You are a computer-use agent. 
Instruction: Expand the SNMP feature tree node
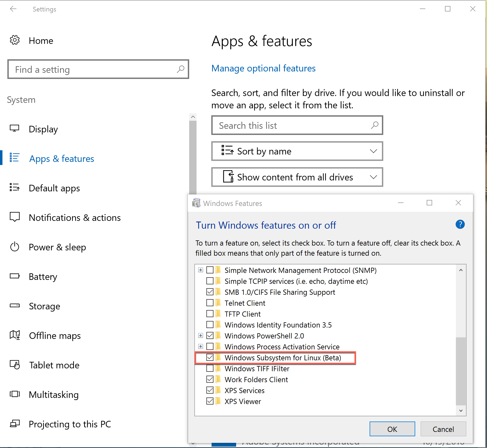pyautogui.click(x=201, y=270)
